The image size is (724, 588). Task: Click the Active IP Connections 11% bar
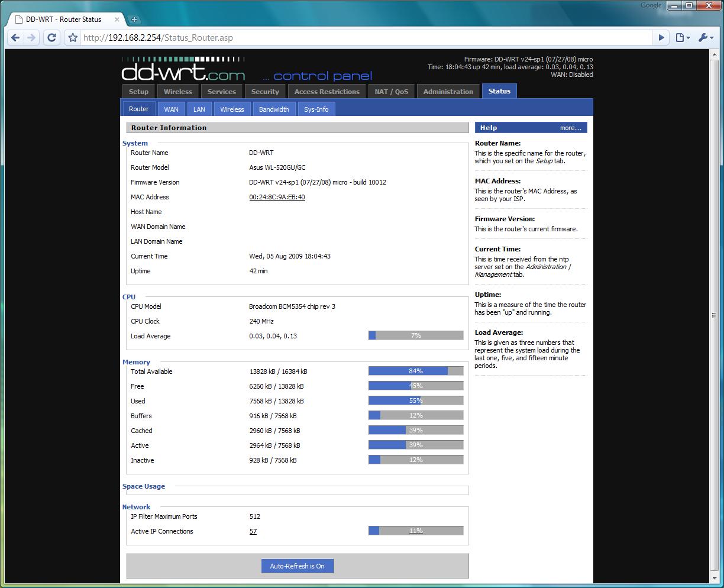[x=416, y=531]
